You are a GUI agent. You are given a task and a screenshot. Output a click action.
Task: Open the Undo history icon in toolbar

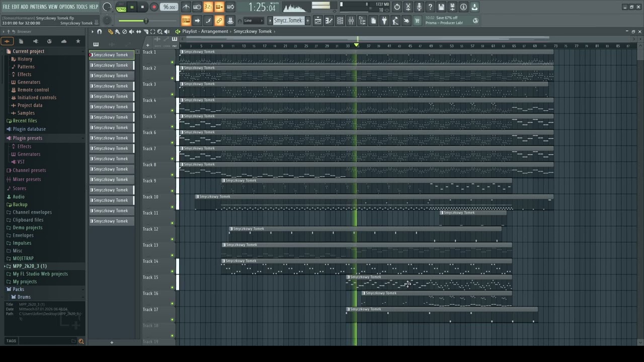pyautogui.click(x=397, y=7)
